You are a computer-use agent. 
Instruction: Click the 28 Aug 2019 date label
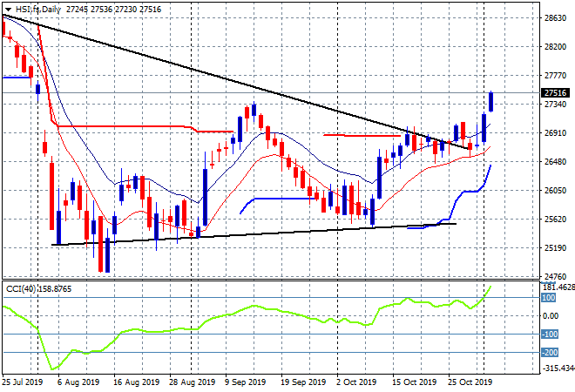pos(193,382)
